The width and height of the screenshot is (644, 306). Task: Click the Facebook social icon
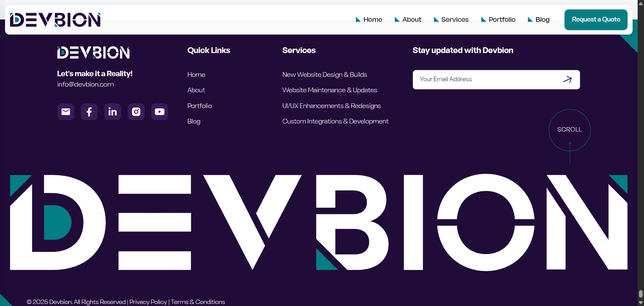tap(89, 111)
